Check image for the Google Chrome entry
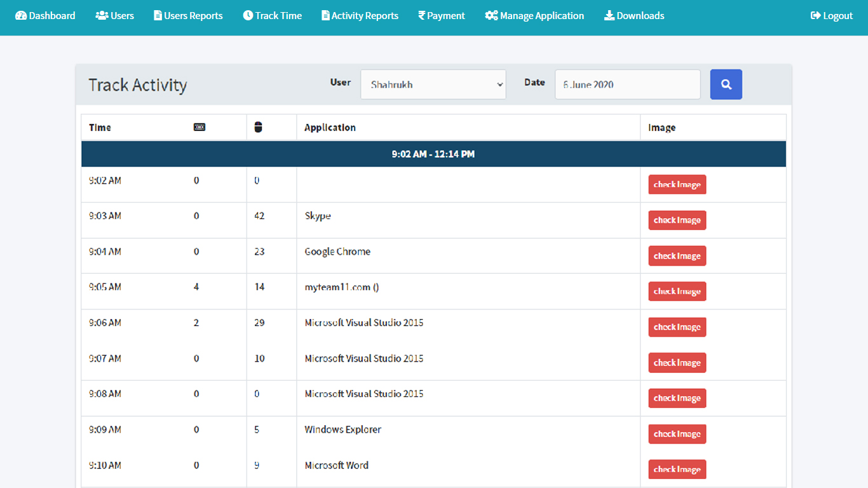Screen dimensions: 868x488 click(677, 256)
